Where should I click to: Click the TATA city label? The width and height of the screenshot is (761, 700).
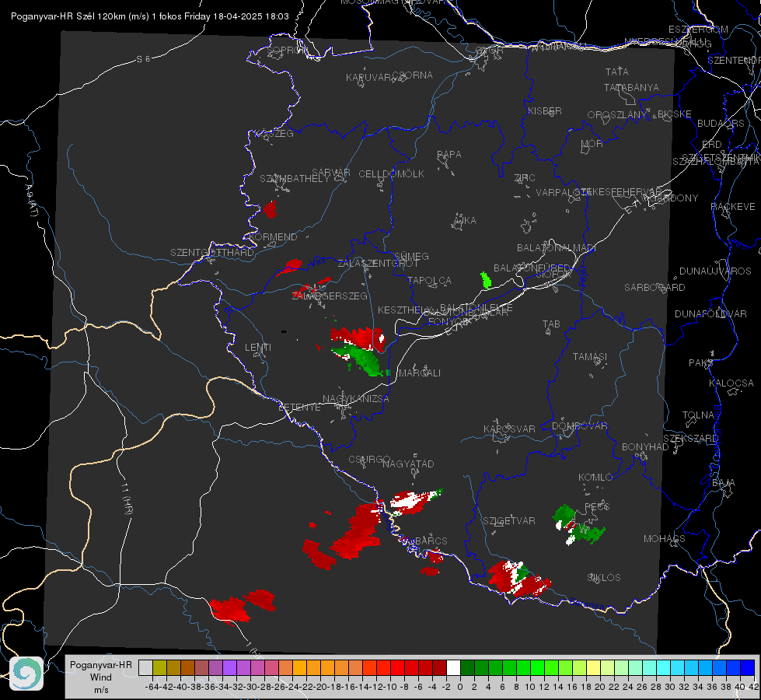point(617,72)
